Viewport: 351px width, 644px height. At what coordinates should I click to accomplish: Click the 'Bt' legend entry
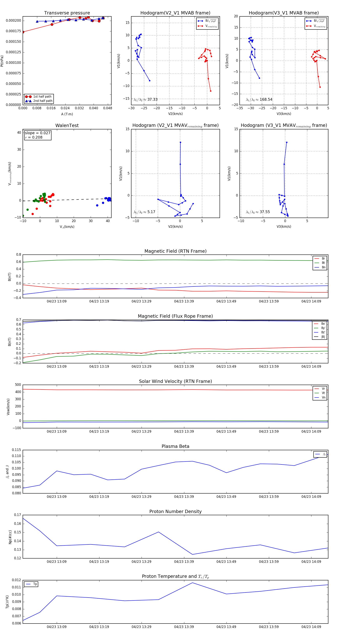[x=320, y=263]
